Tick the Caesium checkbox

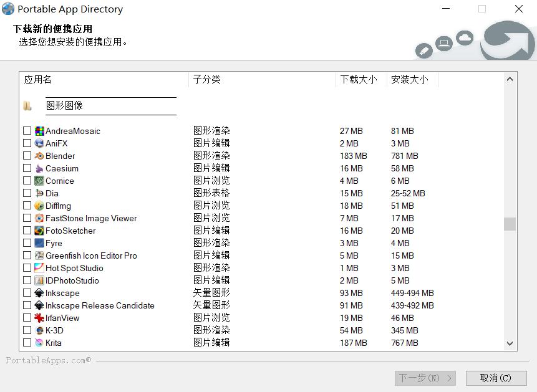(27, 168)
